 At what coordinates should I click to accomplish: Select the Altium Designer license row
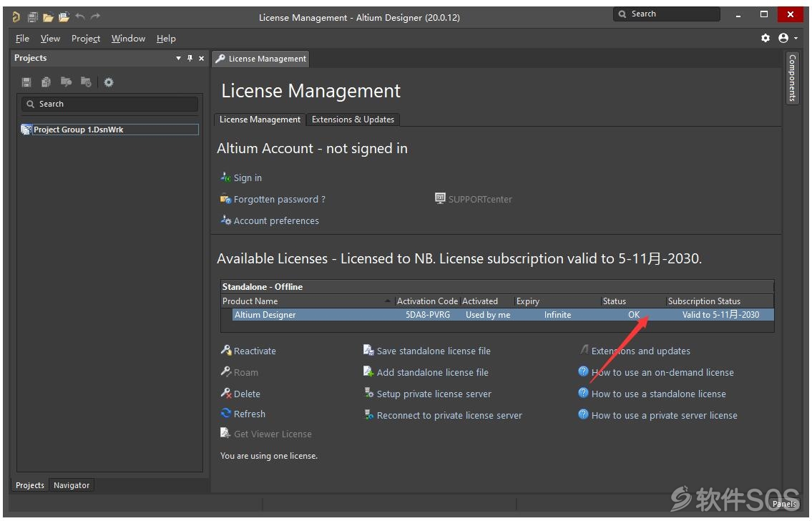click(502, 315)
